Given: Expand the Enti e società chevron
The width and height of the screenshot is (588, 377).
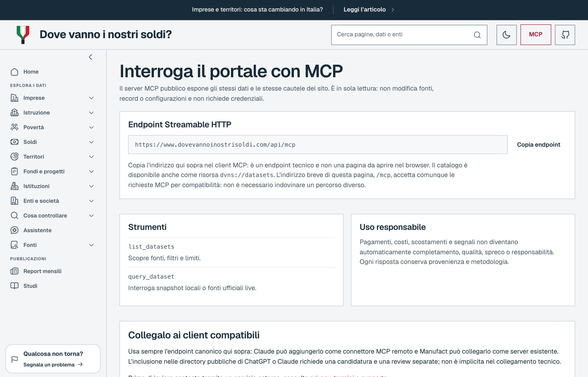Looking at the screenshot, I should click(x=91, y=201).
